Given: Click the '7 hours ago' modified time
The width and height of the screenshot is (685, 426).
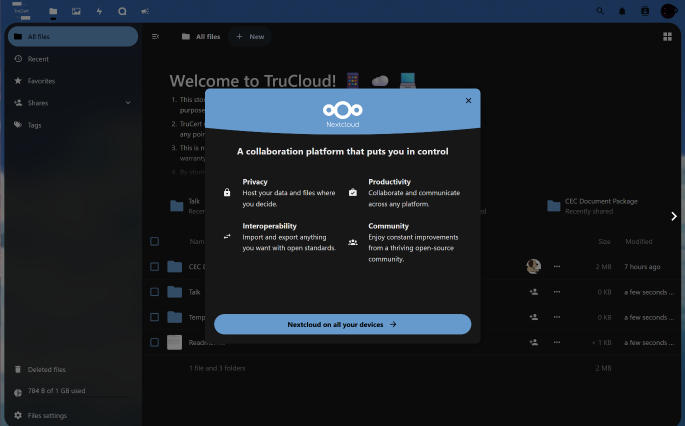Looking at the screenshot, I should (x=642, y=267).
